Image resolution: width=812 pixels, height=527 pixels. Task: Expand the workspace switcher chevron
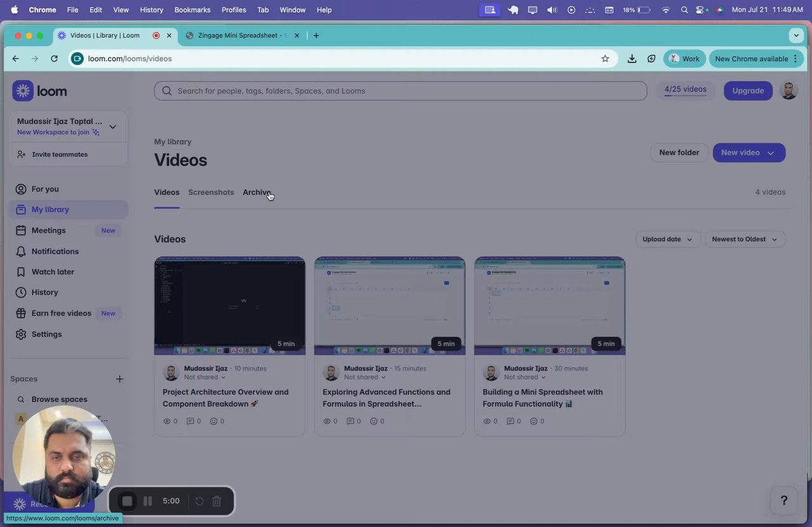pyautogui.click(x=112, y=127)
